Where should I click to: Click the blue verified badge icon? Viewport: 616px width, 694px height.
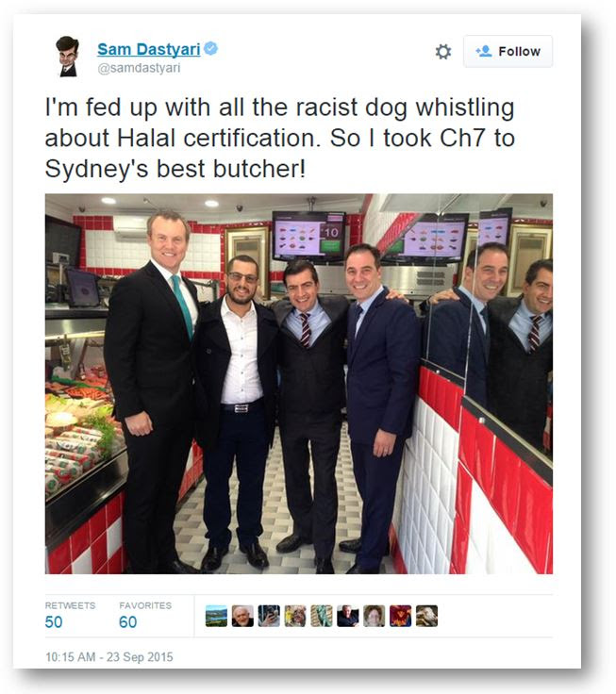(x=210, y=48)
